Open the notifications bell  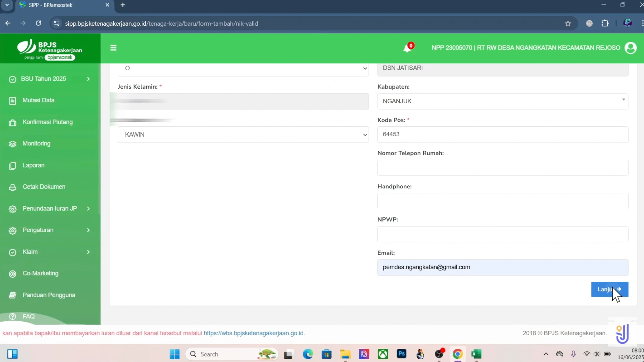click(408, 47)
